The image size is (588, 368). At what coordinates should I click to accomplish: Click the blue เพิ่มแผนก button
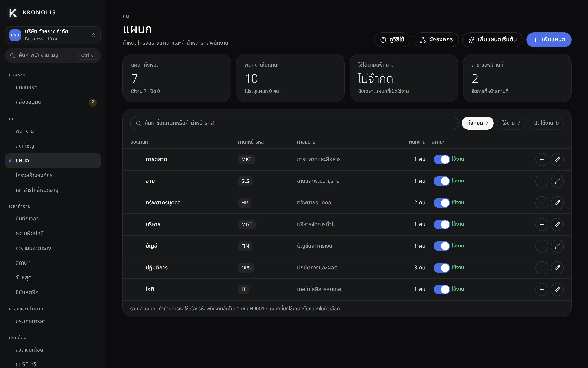(549, 40)
